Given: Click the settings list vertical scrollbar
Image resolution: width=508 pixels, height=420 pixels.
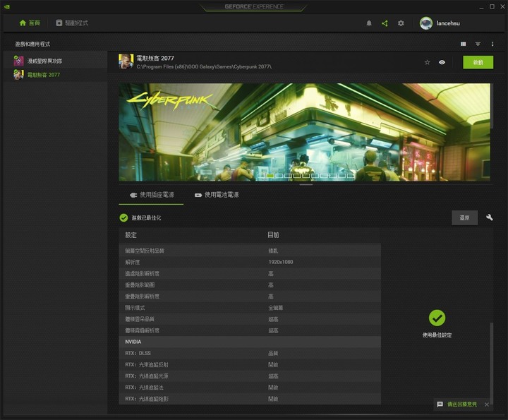Looking at the screenshot, I should point(492,363).
